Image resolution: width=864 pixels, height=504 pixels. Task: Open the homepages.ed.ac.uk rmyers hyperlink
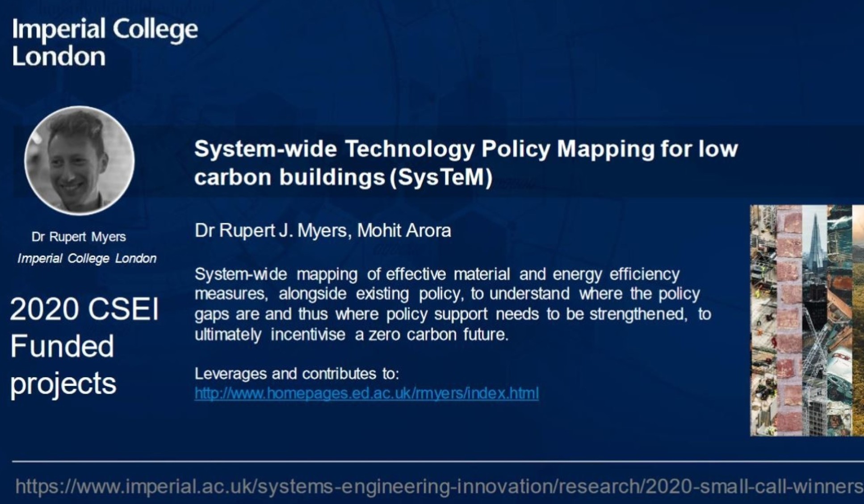click(x=366, y=393)
